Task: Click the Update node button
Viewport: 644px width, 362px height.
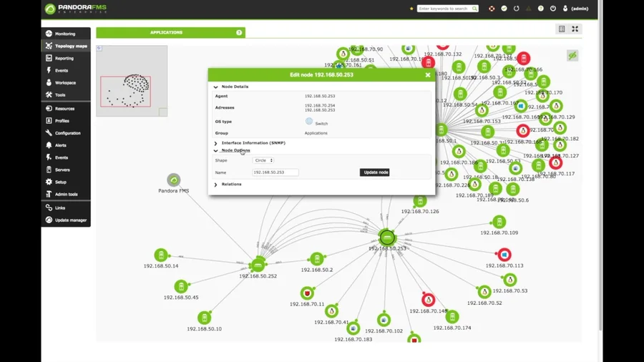Action: [x=374, y=172]
